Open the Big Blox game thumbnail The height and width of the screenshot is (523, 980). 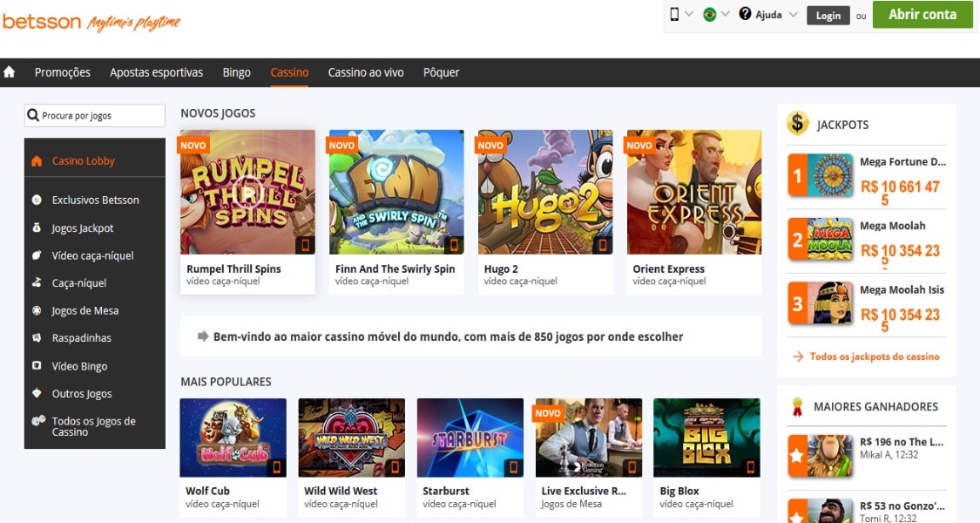point(706,438)
